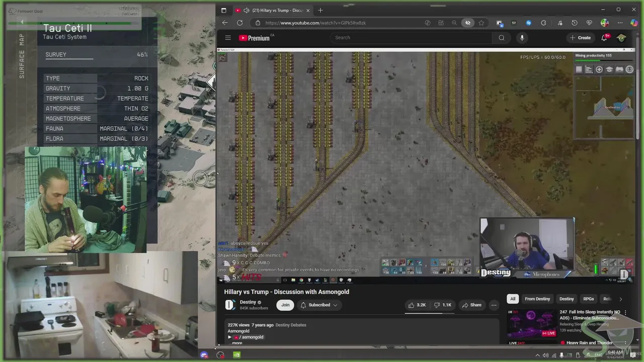This screenshot has width=644, height=362.
Task: Expand the description with ...more
Action: pos(236,343)
